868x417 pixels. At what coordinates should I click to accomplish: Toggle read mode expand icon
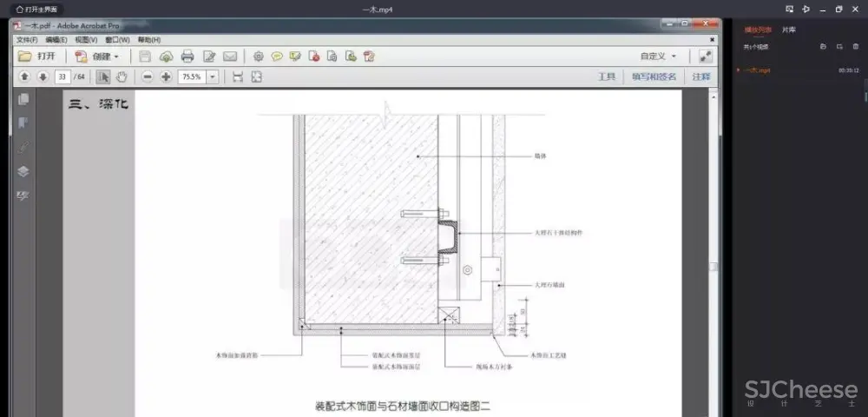click(706, 56)
